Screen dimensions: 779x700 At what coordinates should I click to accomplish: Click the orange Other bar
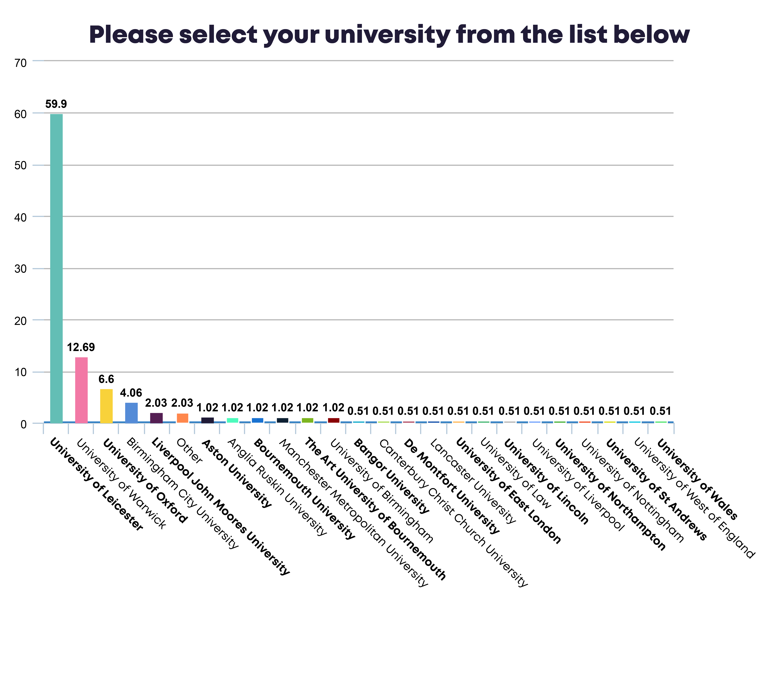pyautogui.click(x=182, y=418)
